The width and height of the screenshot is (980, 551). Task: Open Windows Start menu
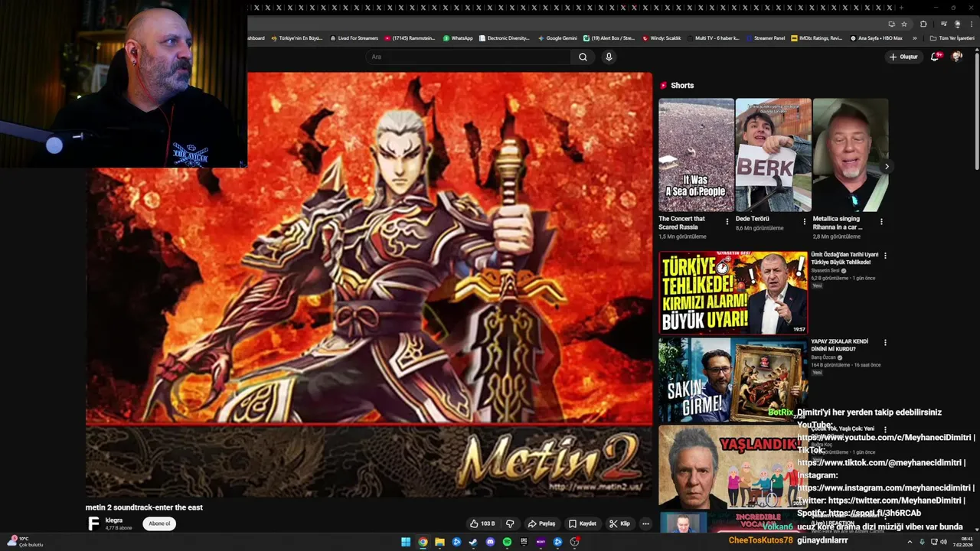pyautogui.click(x=406, y=542)
